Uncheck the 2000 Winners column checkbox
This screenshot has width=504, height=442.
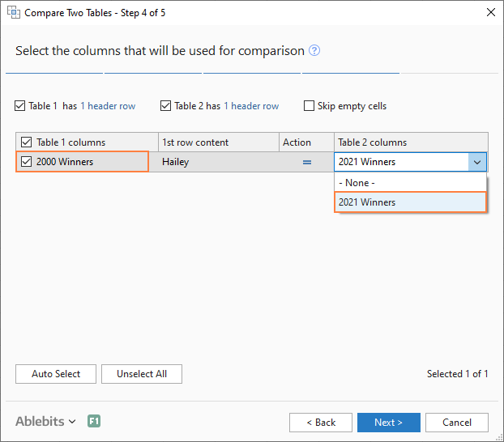coord(26,162)
